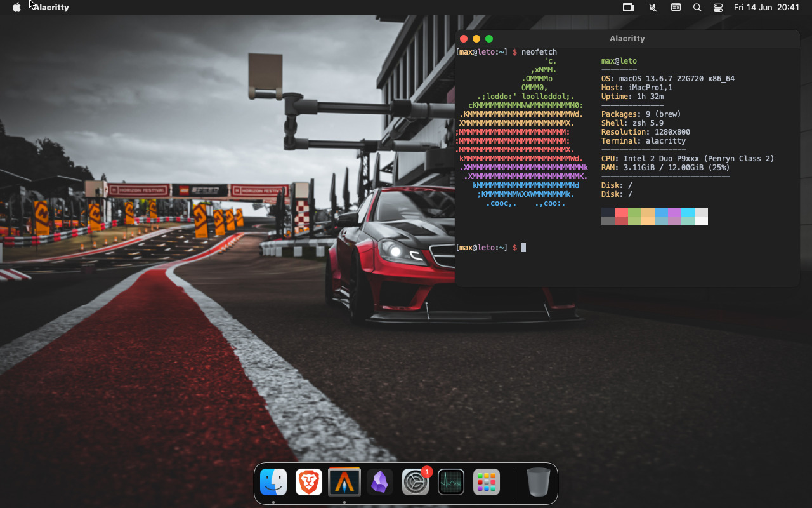This screenshot has width=812, height=508.
Task: Click the Uptime: 1h 32m line
Action: click(632, 97)
